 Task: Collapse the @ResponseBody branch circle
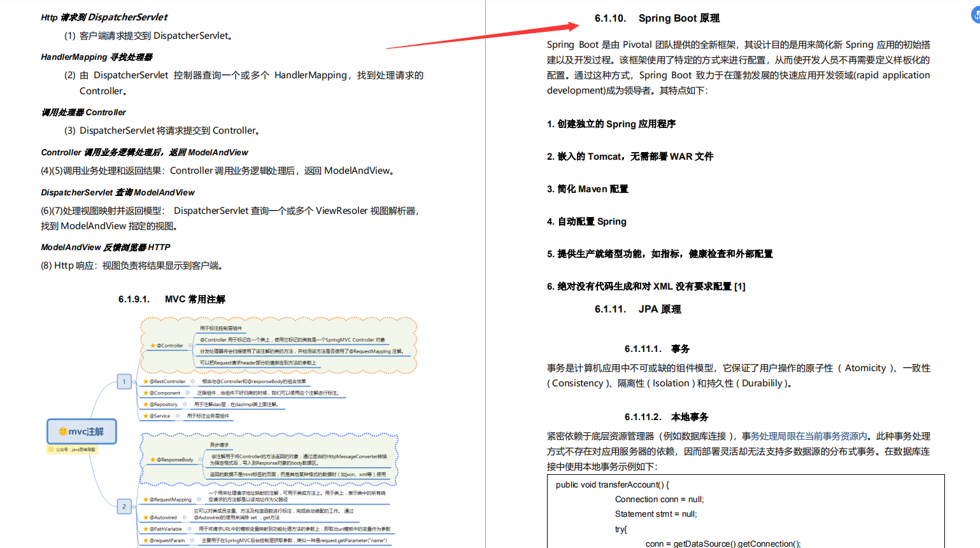201,460
